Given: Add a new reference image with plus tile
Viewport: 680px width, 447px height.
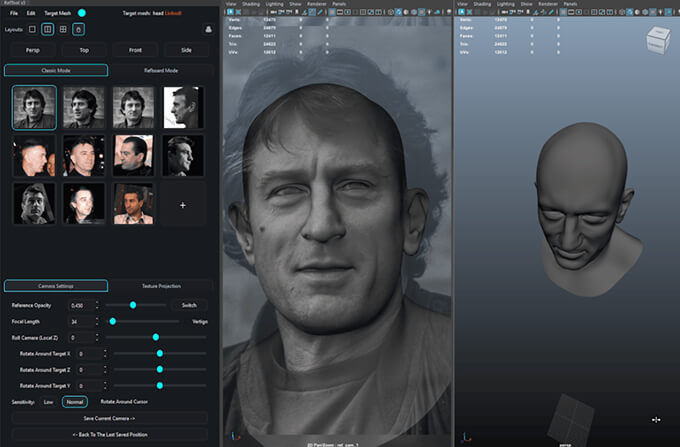Looking at the screenshot, I should click(183, 203).
